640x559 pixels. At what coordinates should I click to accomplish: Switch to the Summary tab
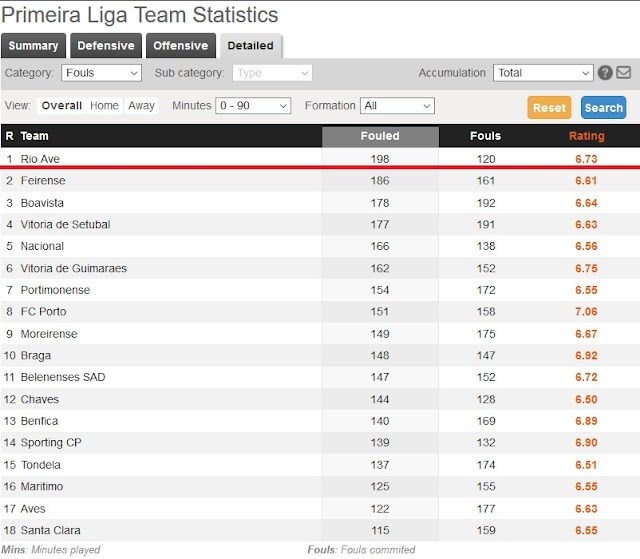click(x=33, y=46)
